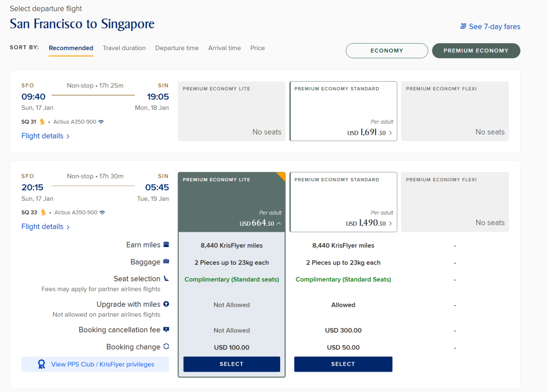Switch cabin class to Economy
548x392 pixels.
click(387, 51)
